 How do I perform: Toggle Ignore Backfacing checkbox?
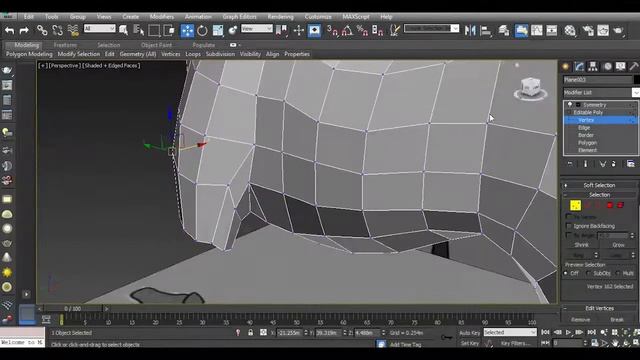pyautogui.click(x=569, y=226)
